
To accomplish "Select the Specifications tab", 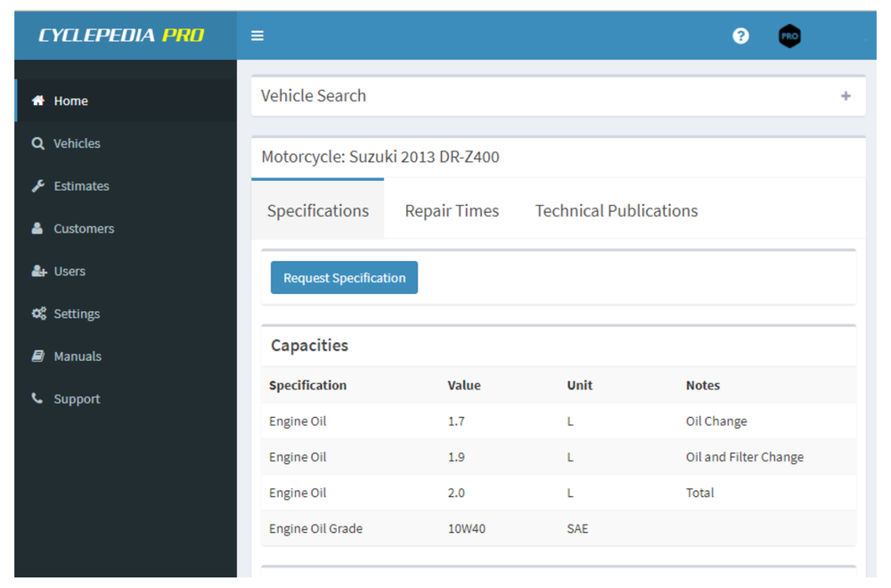I will pyautogui.click(x=318, y=210).
